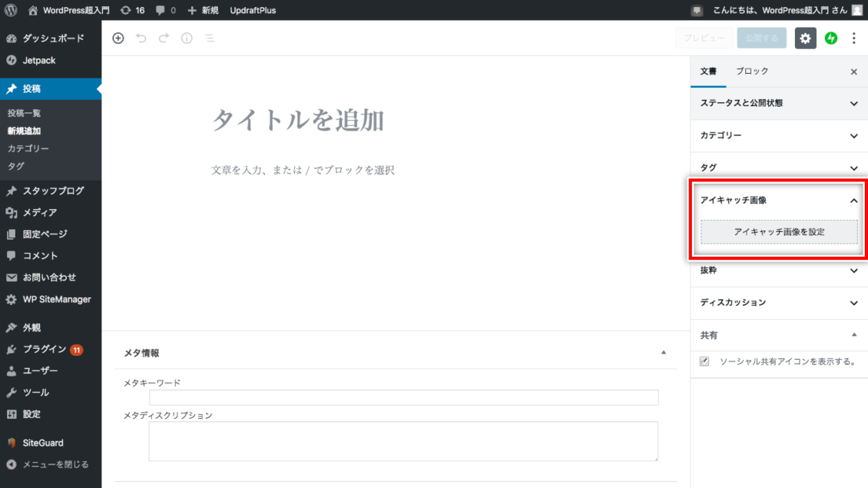
Task: Click the undo arrow in the editor toolbar
Action: tap(140, 38)
